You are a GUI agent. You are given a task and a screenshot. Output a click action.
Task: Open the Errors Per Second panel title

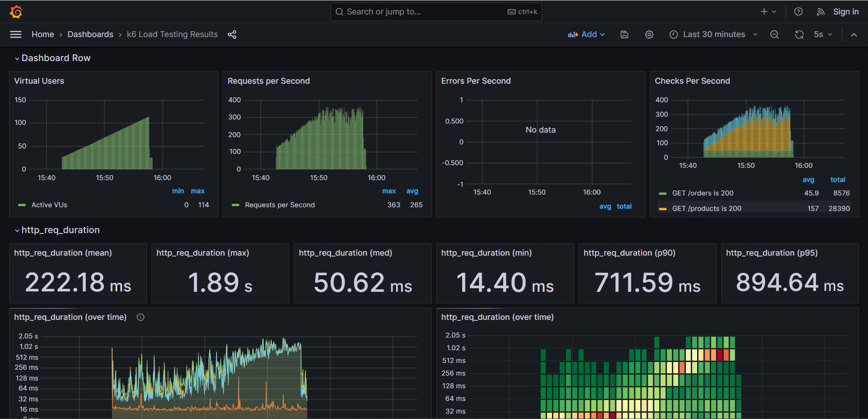coord(476,81)
